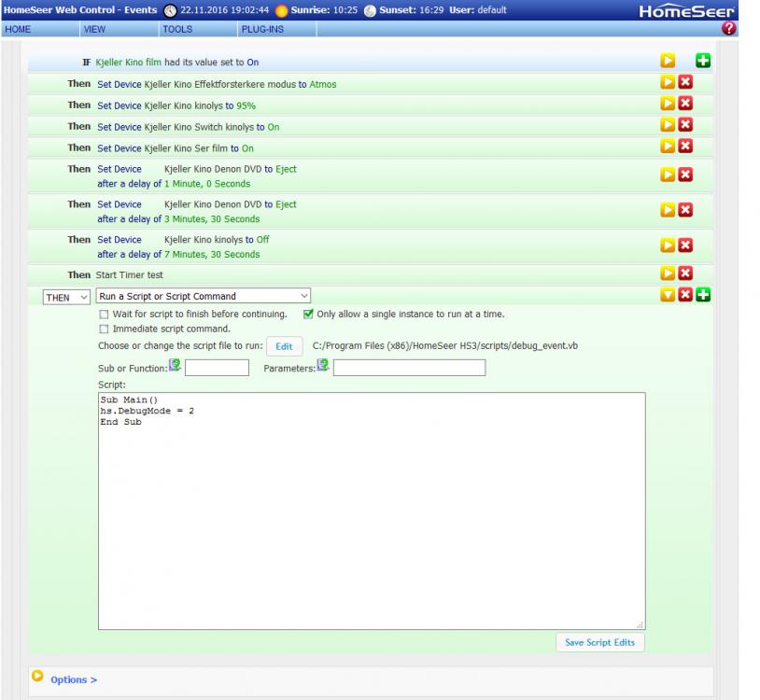
Task: Click the Start Timer test action text
Action: pyautogui.click(x=130, y=275)
